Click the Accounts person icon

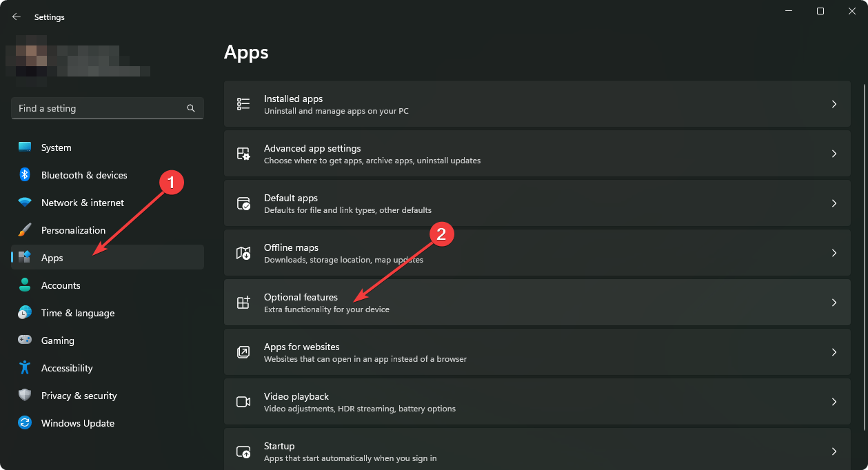pyautogui.click(x=25, y=285)
